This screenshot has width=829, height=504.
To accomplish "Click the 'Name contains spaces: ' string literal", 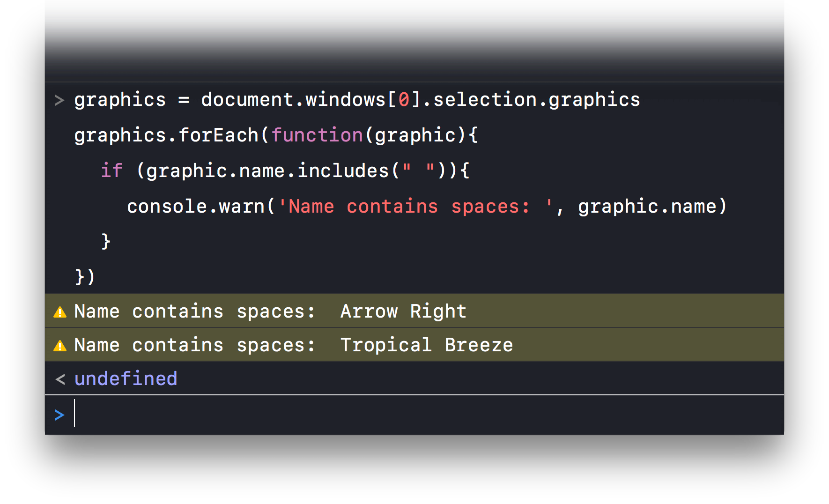I will click(x=415, y=207).
